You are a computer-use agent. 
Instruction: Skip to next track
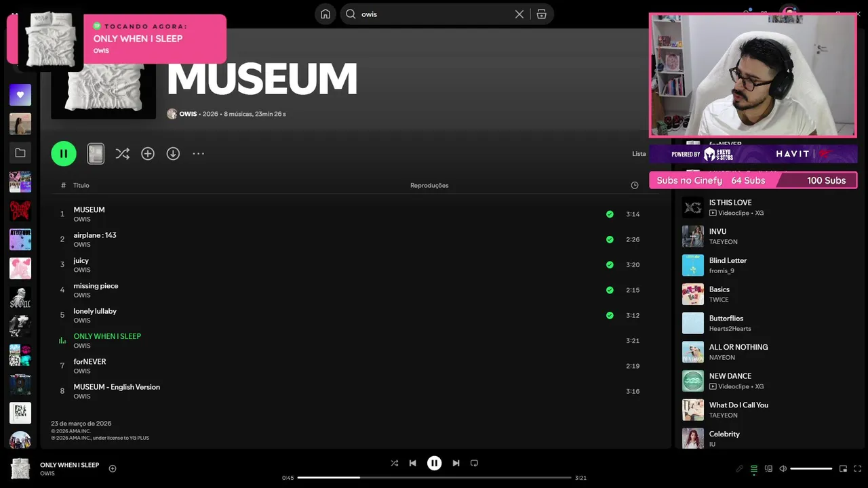pos(456,463)
